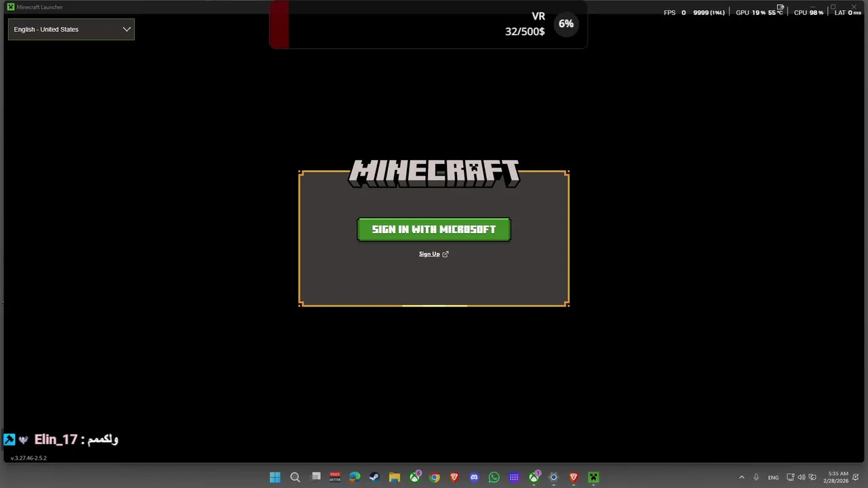Open taskbar Search
The height and width of the screenshot is (488, 868).
pos(295,477)
